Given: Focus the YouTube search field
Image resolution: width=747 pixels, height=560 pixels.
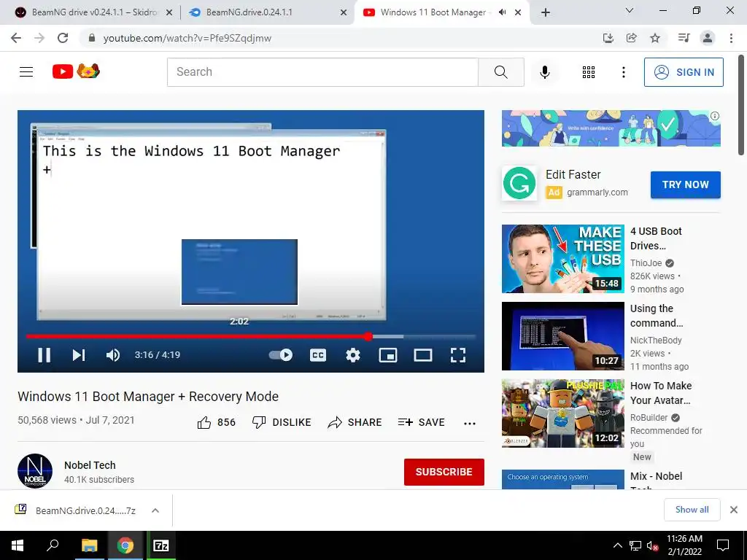Looking at the screenshot, I should pyautogui.click(x=322, y=72).
